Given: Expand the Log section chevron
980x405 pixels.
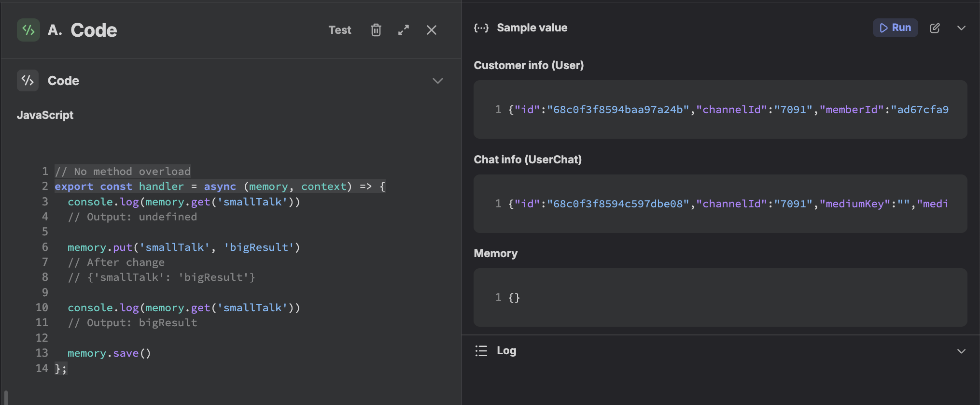Looking at the screenshot, I should 961,351.
